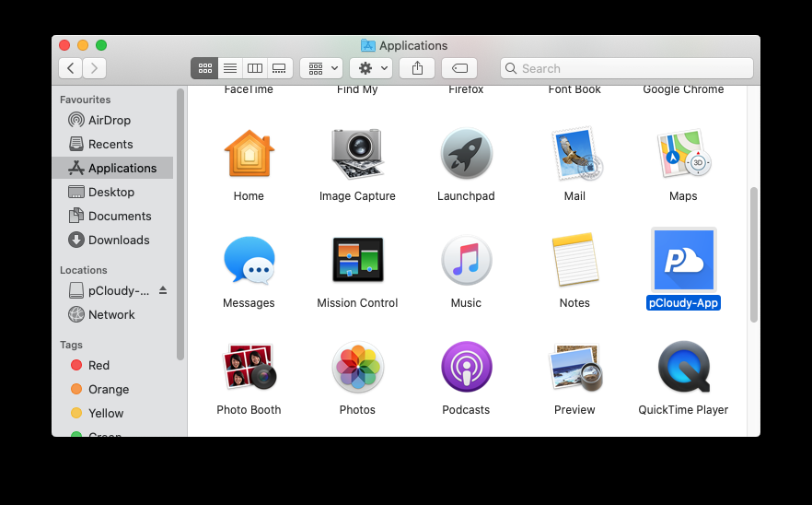Viewport: 812px width, 505px height.
Task: Select the Messages app icon
Action: coord(249,260)
